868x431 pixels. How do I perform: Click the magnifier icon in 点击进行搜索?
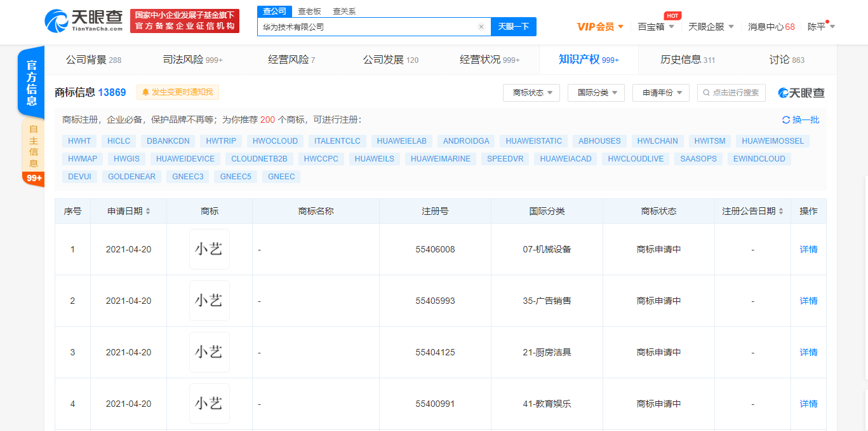coord(707,92)
